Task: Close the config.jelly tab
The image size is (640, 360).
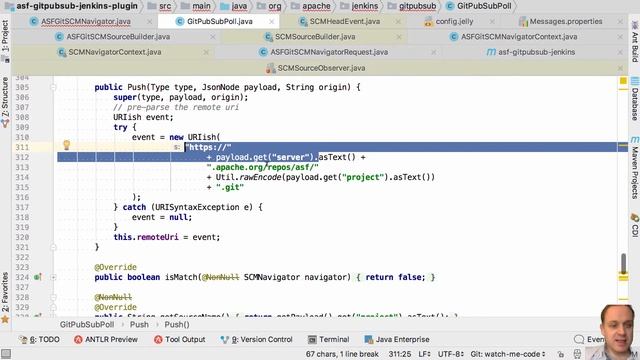Action: (492, 21)
